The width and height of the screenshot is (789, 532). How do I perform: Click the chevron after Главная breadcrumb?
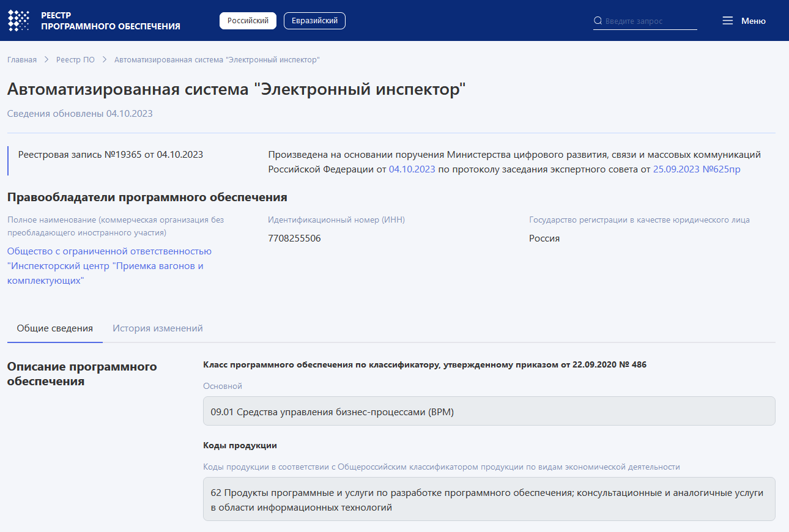[x=46, y=60]
